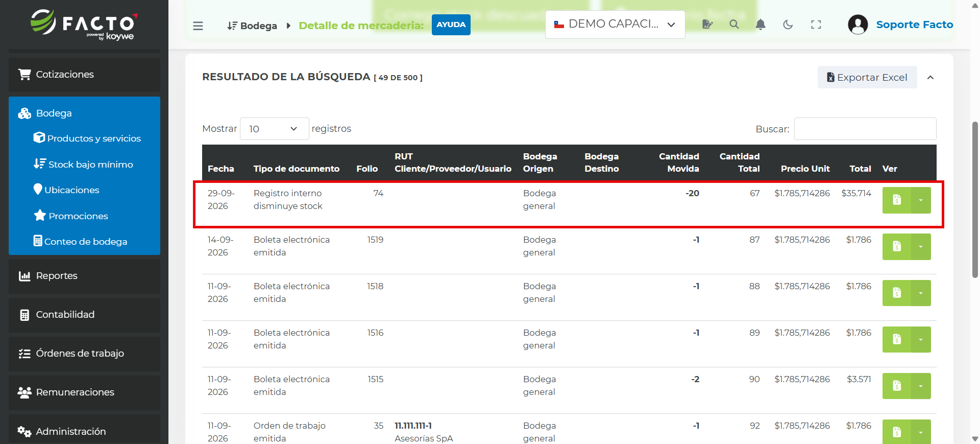Open the Mostrar registros count dropdown
This screenshot has height=444, width=980.
pyautogui.click(x=274, y=129)
